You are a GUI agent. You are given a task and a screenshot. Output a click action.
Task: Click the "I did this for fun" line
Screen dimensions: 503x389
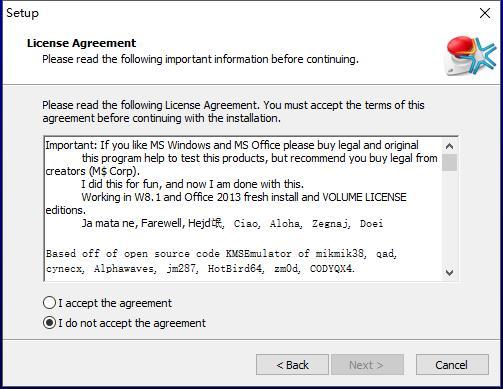[x=193, y=184]
